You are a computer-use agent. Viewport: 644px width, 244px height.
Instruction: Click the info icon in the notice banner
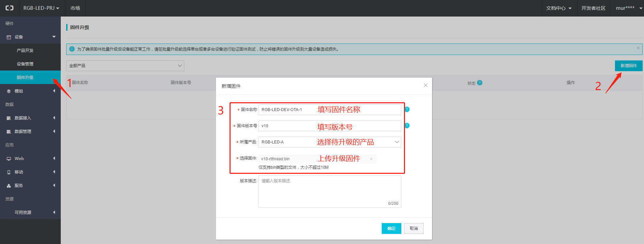(x=72, y=49)
